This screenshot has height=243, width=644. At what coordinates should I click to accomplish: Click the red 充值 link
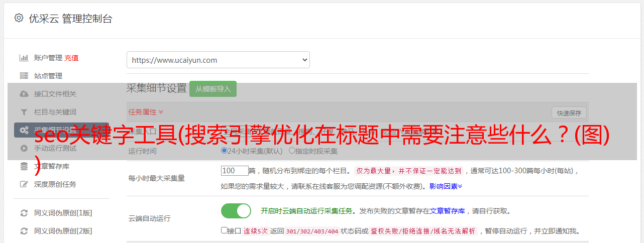pos(71,58)
